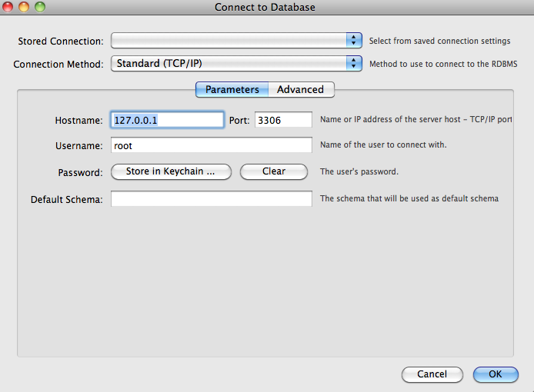This screenshot has width=534, height=392.
Task: Cancel the connection dialog
Action: 432,374
